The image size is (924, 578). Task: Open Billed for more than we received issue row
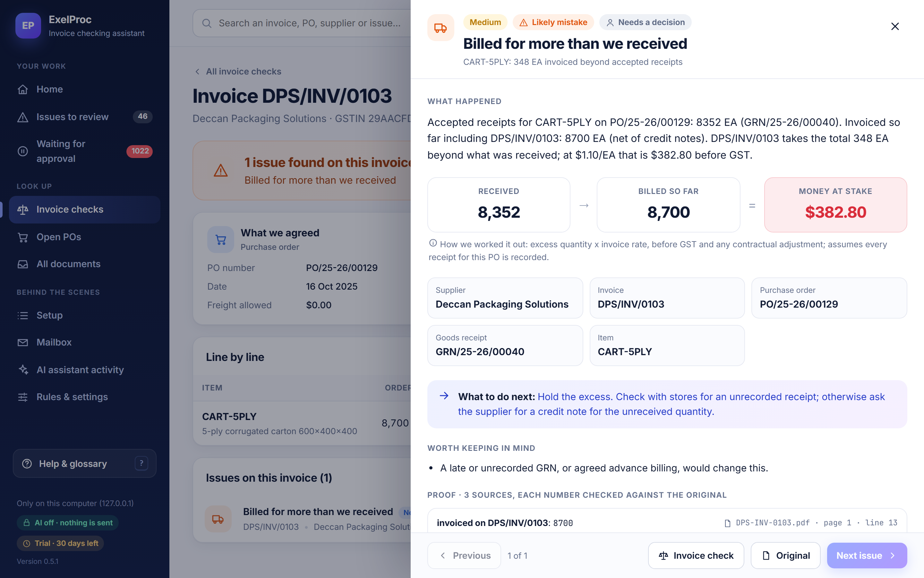click(302, 519)
